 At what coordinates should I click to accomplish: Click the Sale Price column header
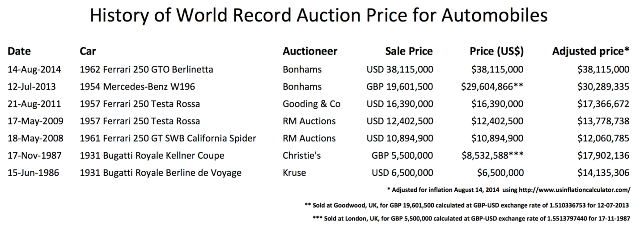409,51
